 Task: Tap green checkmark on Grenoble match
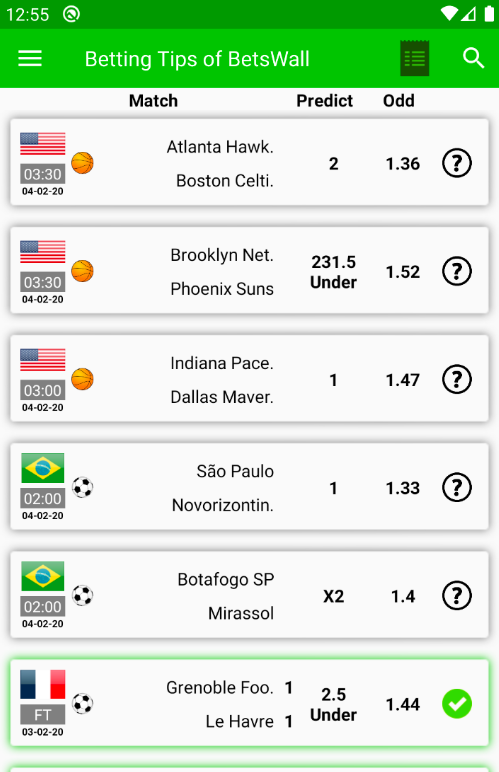pyautogui.click(x=457, y=704)
